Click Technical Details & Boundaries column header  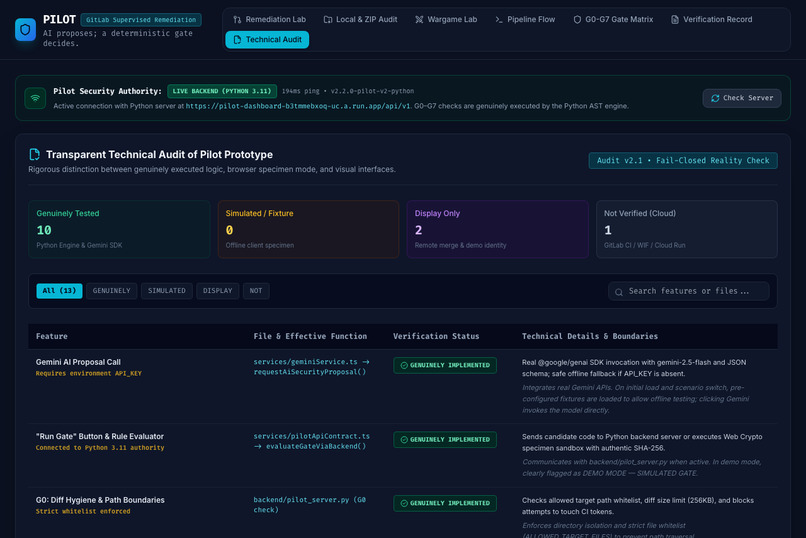click(x=590, y=337)
